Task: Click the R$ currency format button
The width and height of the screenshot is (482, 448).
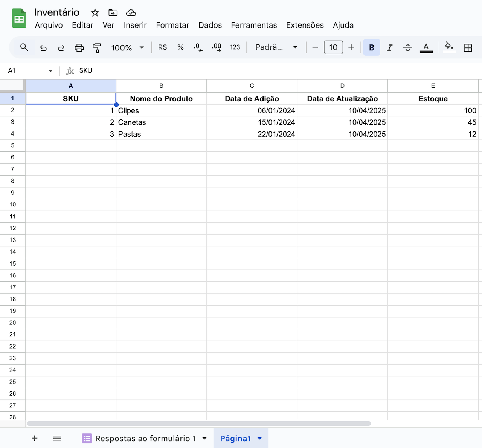Action: pyautogui.click(x=162, y=47)
